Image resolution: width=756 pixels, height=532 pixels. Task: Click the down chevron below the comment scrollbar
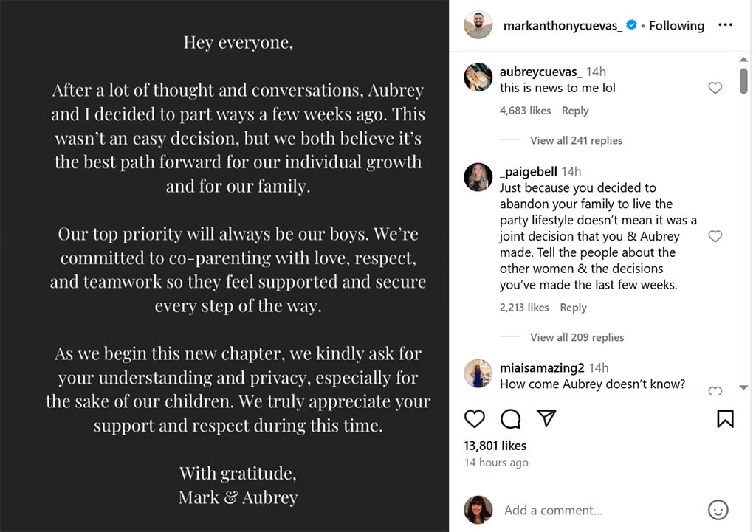pyautogui.click(x=744, y=387)
